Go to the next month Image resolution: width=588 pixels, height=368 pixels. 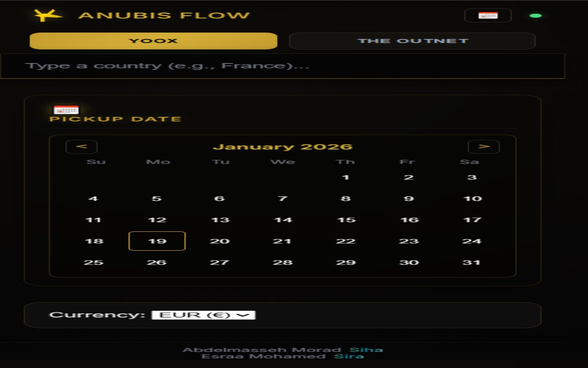click(x=484, y=147)
